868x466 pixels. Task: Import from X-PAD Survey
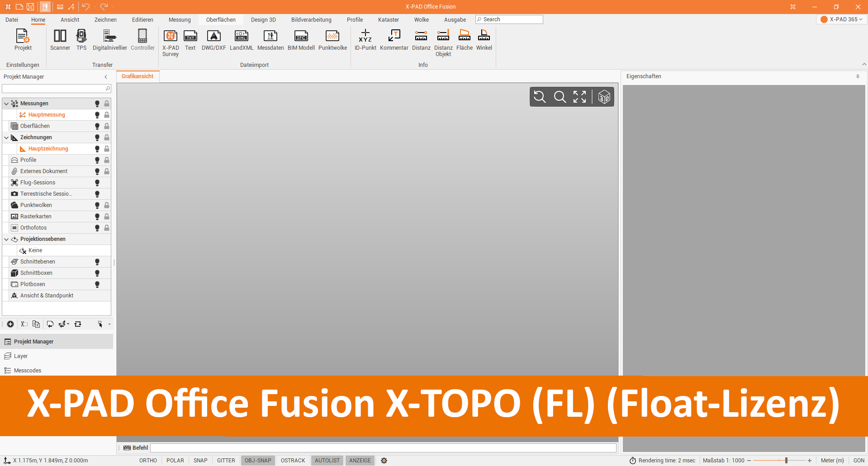pos(171,43)
